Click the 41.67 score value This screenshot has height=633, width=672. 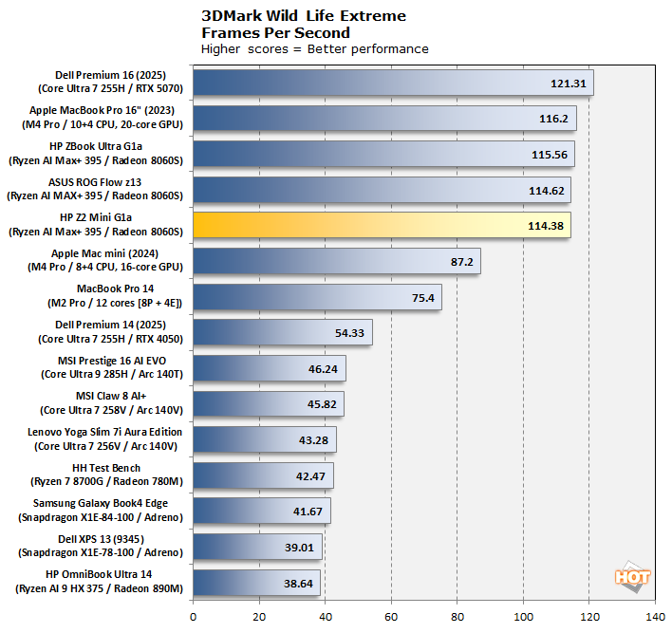click(308, 512)
